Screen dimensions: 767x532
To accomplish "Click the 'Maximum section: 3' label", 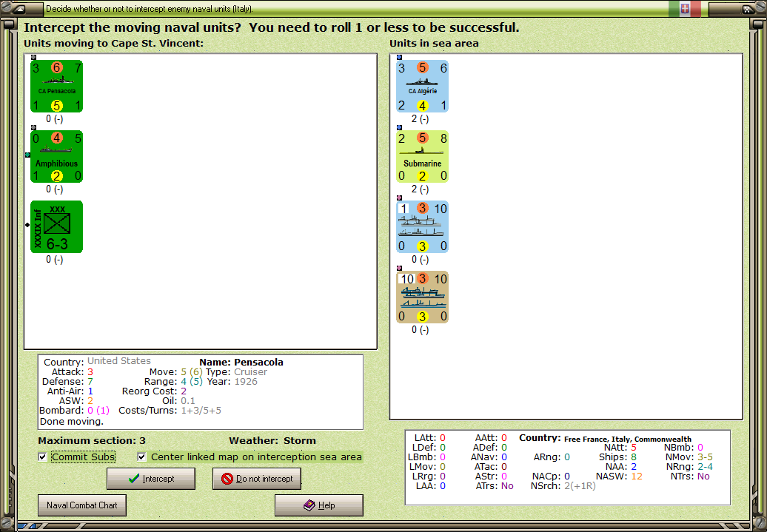I will tap(92, 440).
